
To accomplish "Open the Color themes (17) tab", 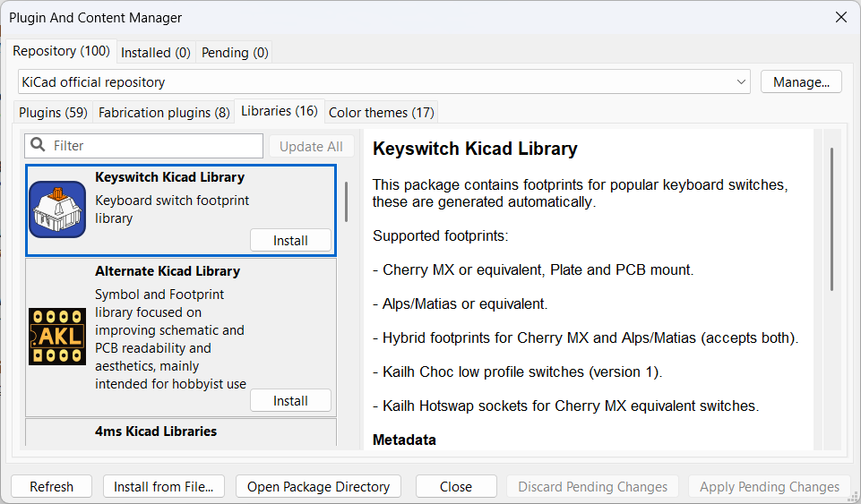I will coord(381,113).
